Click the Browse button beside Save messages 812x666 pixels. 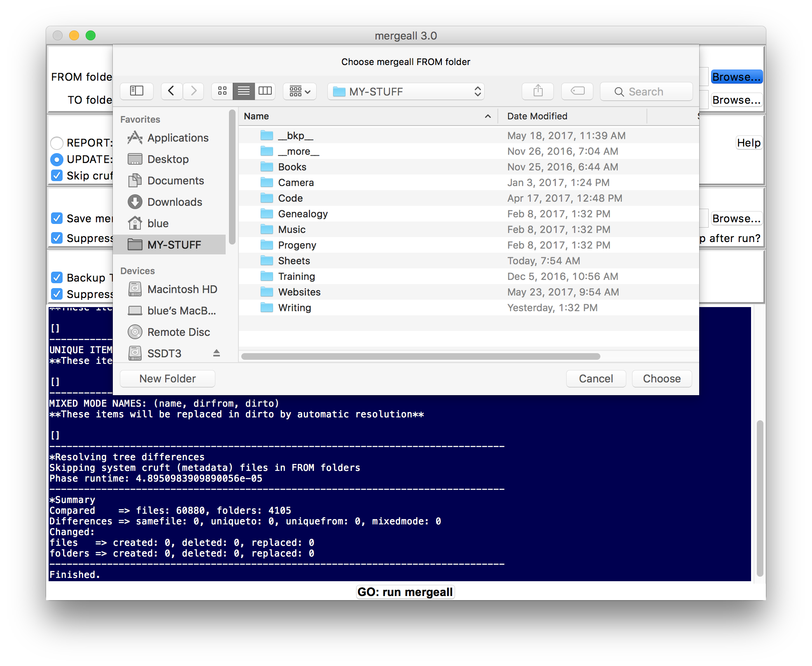pos(736,219)
